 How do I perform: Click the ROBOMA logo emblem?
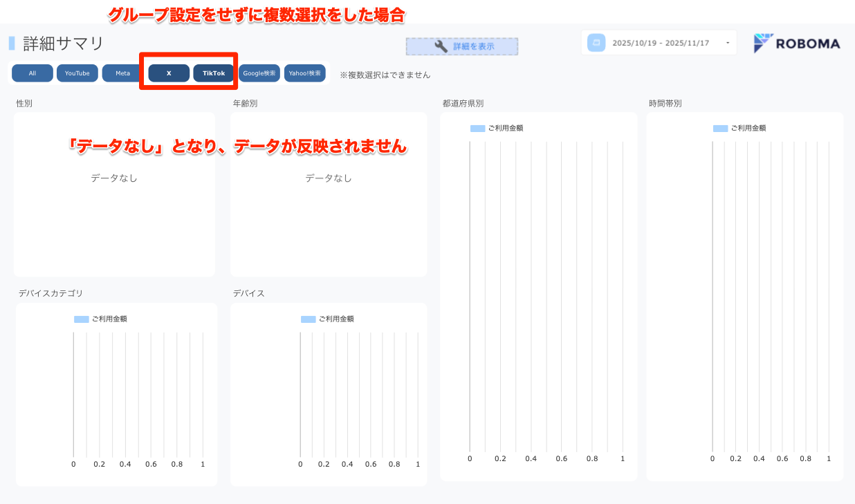(x=763, y=43)
